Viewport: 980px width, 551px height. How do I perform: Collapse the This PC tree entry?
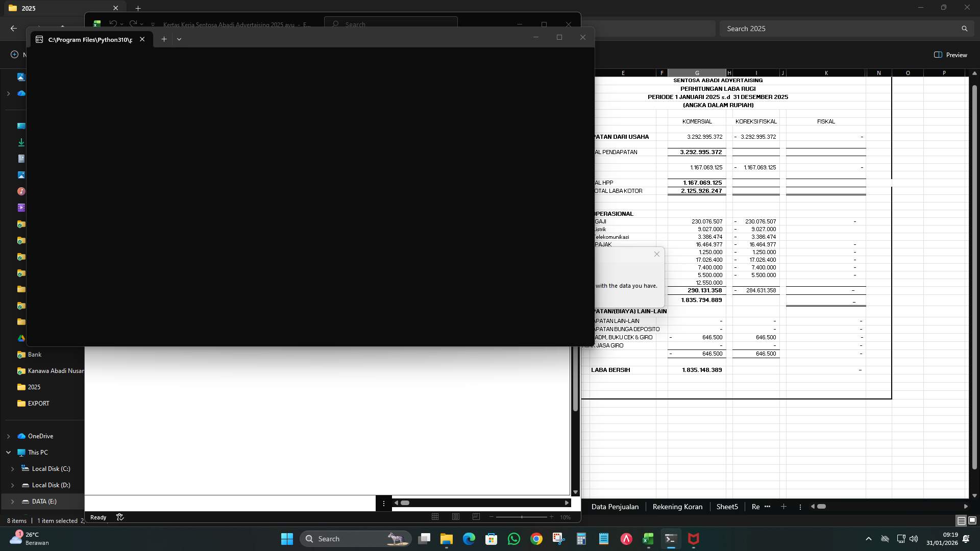tap(9, 452)
